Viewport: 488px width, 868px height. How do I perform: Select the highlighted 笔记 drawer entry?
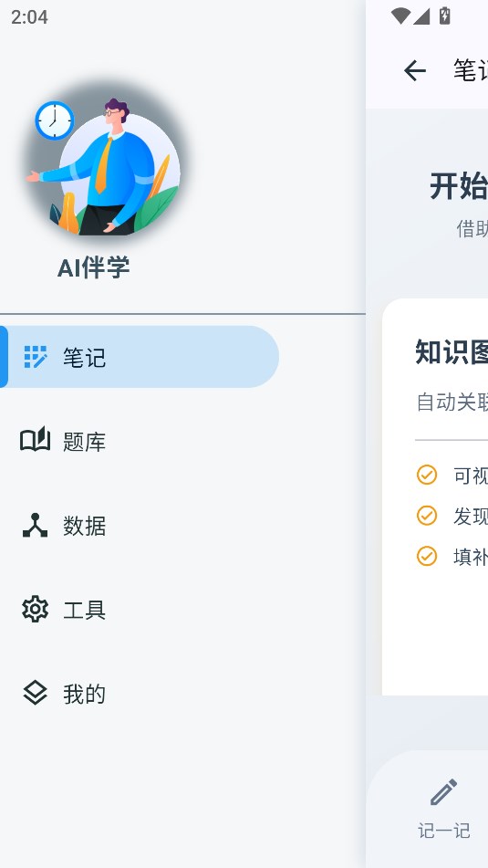coord(140,357)
